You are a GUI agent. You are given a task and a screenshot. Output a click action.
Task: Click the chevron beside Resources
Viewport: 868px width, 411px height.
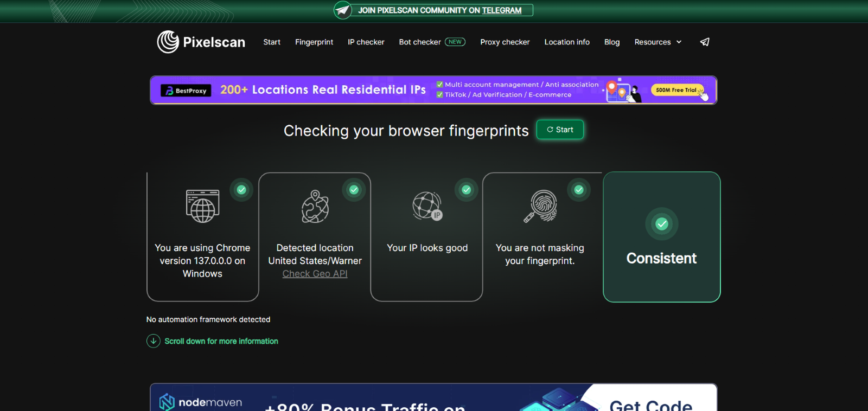pyautogui.click(x=679, y=42)
